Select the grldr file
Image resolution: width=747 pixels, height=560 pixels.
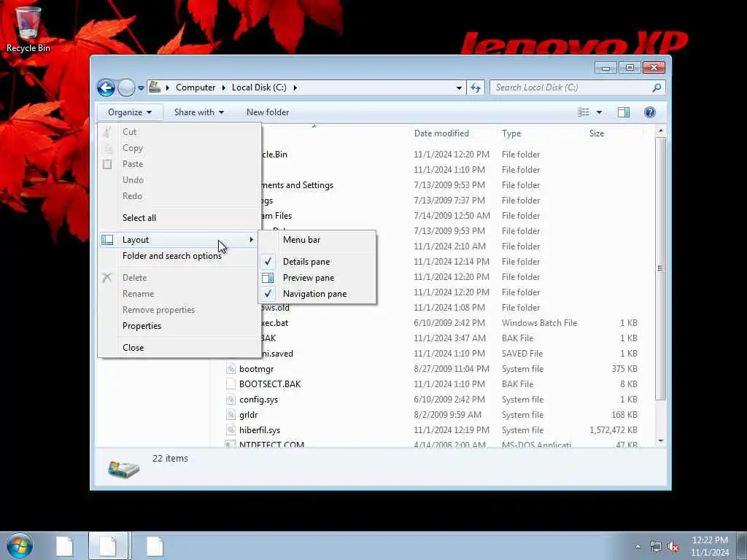(248, 415)
